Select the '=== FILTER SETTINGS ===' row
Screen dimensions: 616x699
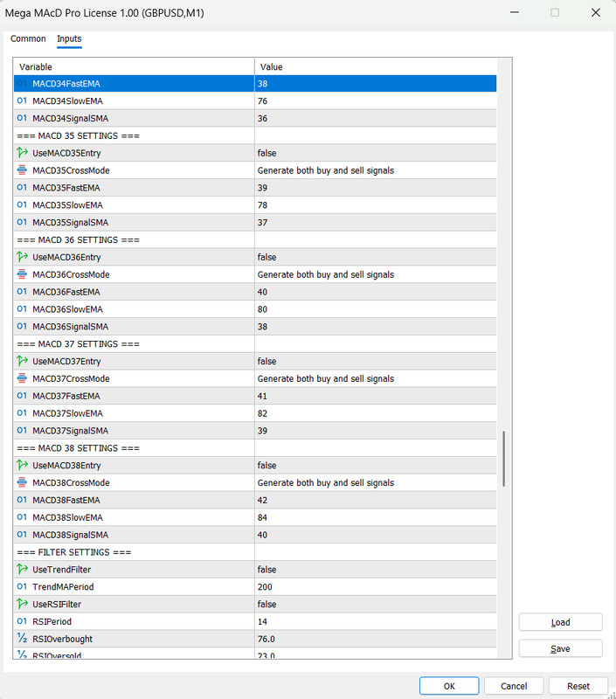[255, 552]
